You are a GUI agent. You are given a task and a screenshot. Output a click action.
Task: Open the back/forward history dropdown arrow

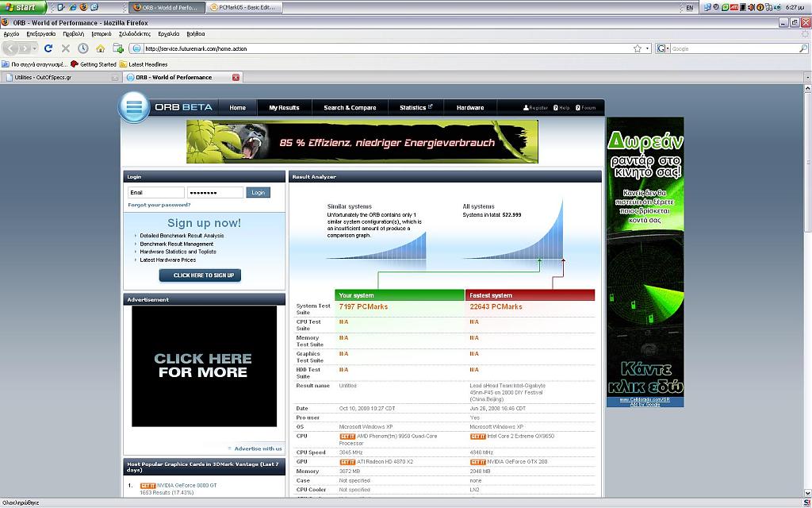point(35,48)
